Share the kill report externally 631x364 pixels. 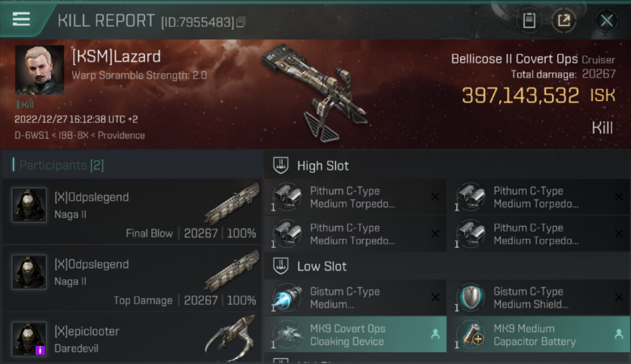(x=564, y=21)
